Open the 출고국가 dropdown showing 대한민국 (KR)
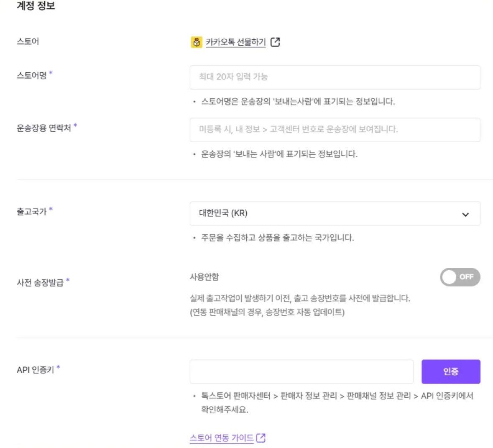This screenshot has width=493, height=448. pyautogui.click(x=335, y=214)
